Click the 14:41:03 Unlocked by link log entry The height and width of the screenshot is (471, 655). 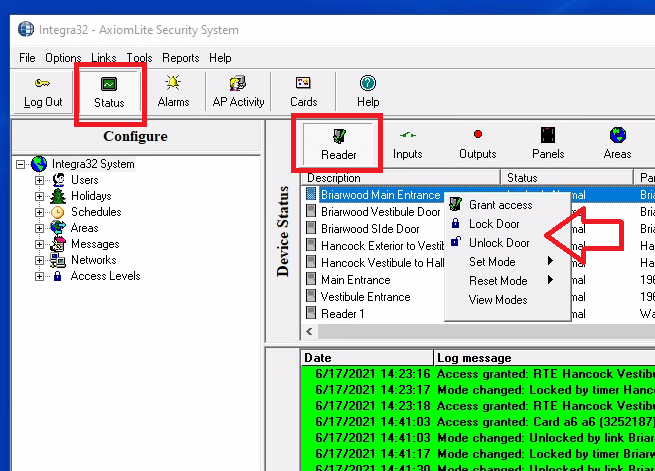478,438
